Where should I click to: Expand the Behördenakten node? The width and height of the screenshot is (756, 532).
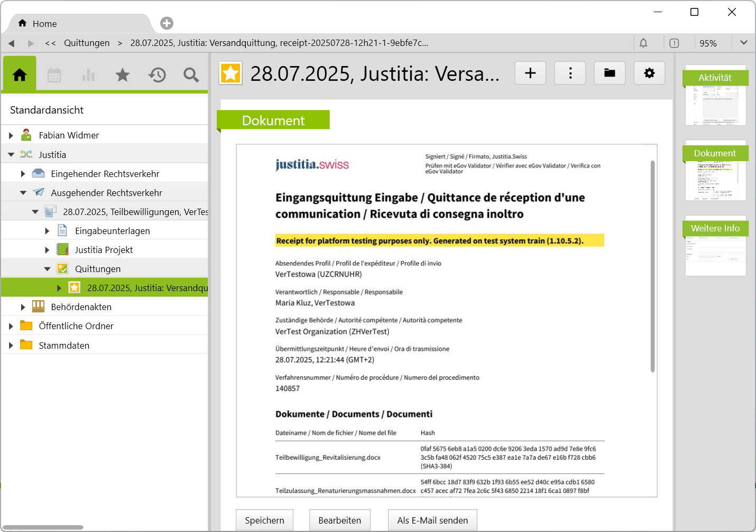[x=23, y=306]
